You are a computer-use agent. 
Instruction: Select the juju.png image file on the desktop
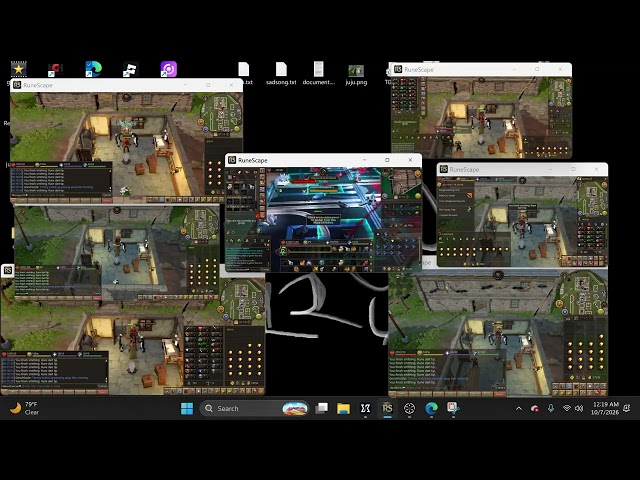(x=356, y=74)
